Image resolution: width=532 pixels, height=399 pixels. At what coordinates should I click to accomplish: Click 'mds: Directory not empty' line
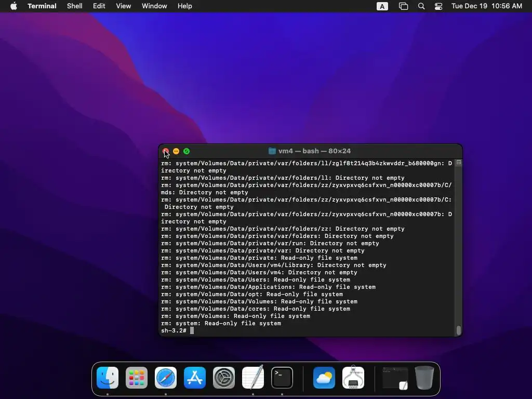pos(205,192)
